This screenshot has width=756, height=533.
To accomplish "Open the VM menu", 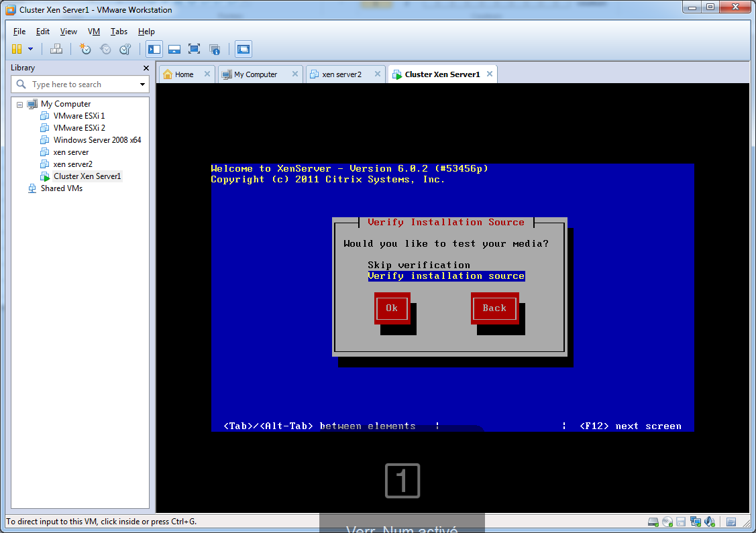I will coord(94,32).
